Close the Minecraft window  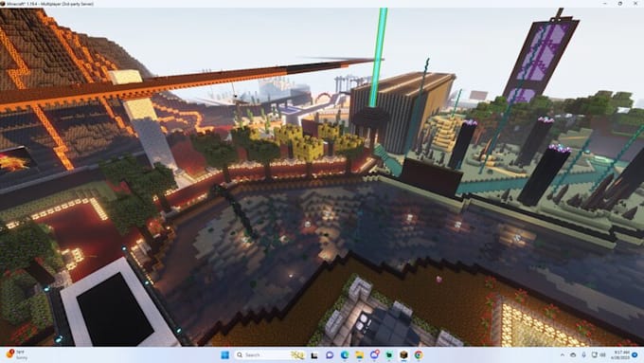point(635,3)
